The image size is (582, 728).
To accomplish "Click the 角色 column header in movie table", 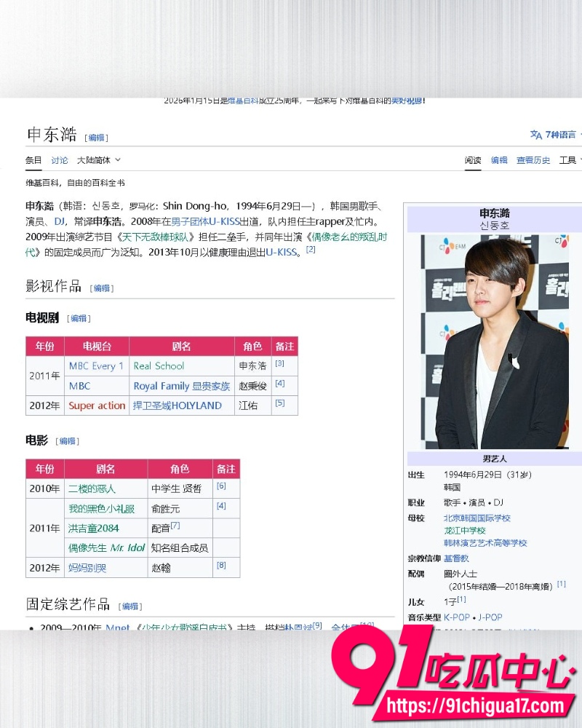I will 180,469.
